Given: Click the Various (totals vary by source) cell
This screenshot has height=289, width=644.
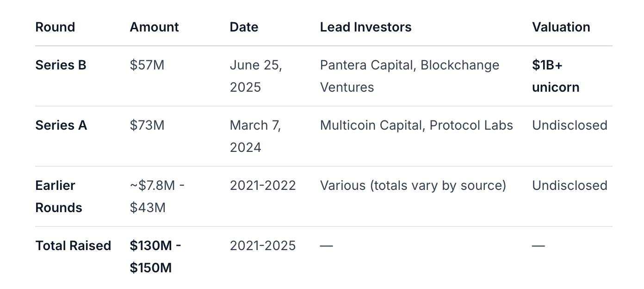Looking at the screenshot, I should 413,186.
